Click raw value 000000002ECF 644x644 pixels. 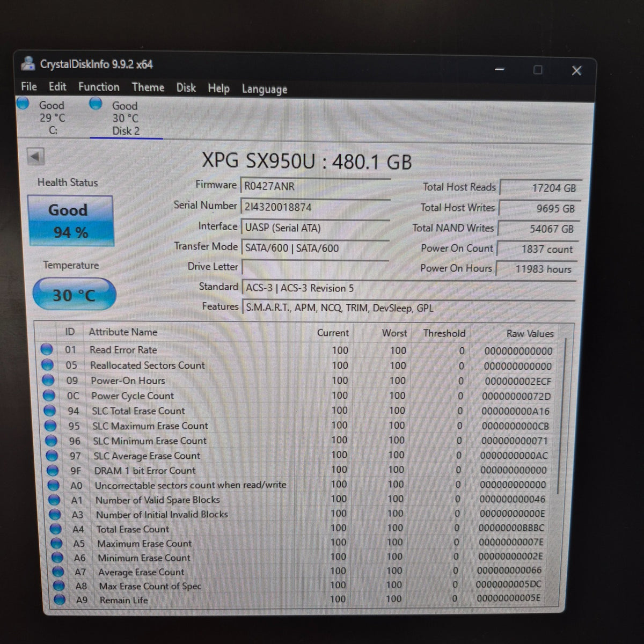coord(518,382)
